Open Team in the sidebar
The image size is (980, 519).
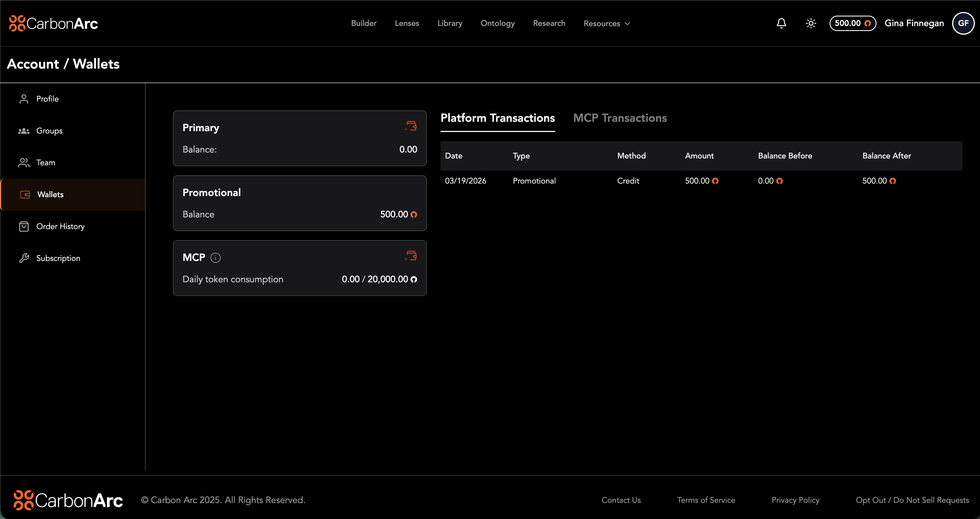46,163
